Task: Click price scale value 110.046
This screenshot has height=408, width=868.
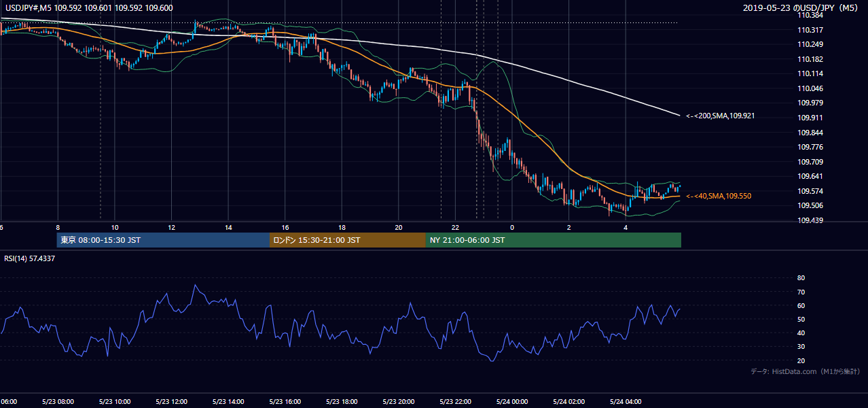Action: (x=810, y=88)
